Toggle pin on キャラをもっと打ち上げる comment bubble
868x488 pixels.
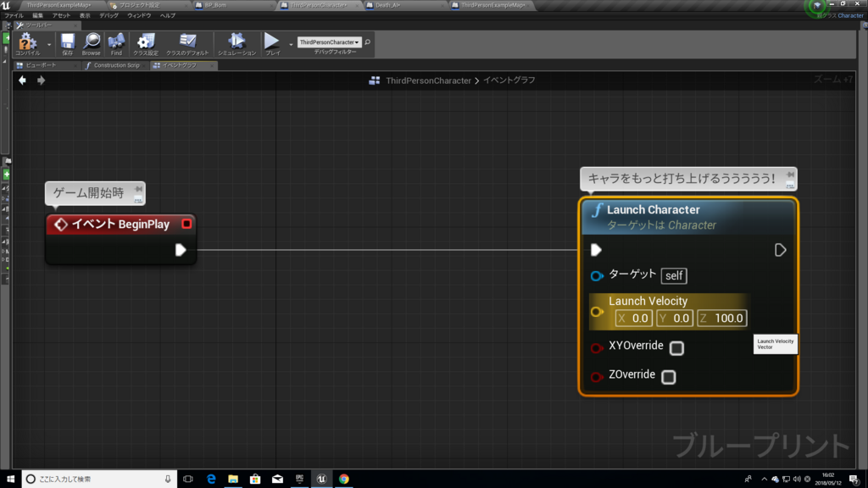click(790, 175)
